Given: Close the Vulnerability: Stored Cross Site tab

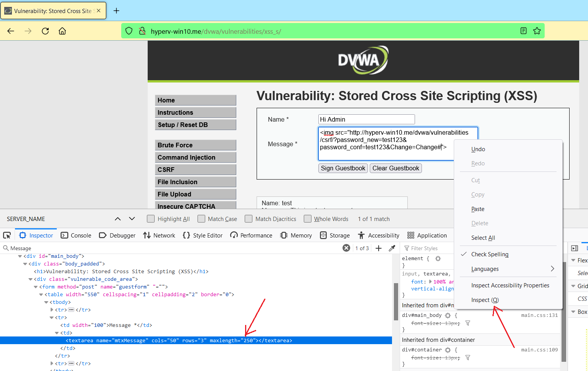Looking at the screenshot, I should (x=99, y=11).
